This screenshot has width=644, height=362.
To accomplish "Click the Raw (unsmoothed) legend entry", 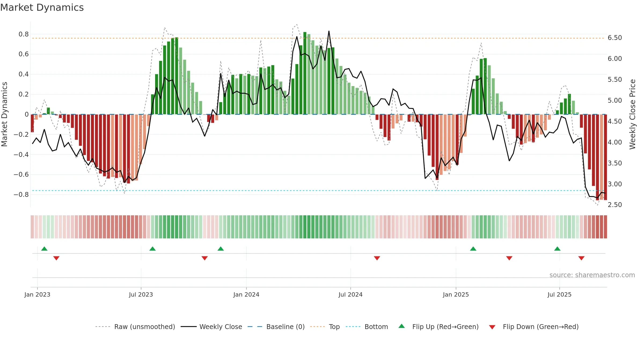I will (x=135, y=327).
